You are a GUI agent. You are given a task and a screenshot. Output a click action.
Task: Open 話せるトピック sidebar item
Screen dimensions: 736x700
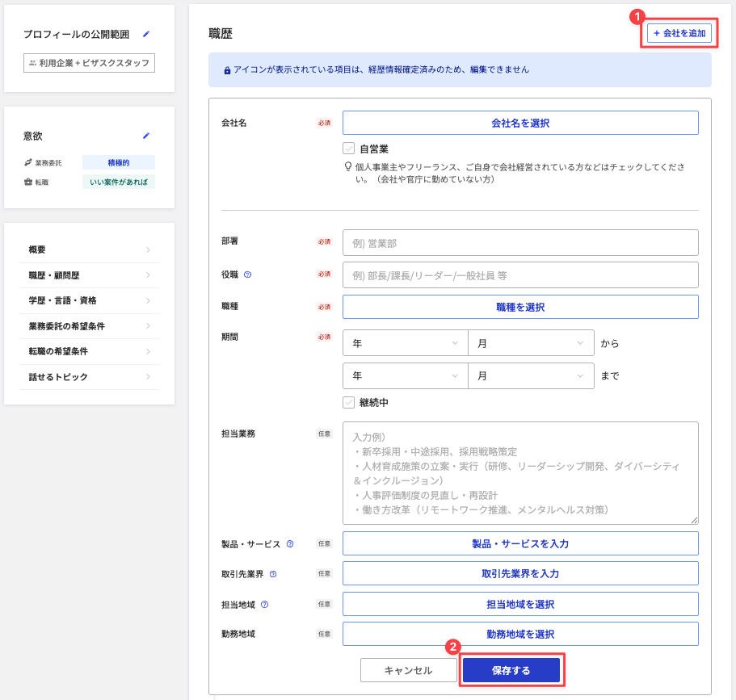point(89,377)
